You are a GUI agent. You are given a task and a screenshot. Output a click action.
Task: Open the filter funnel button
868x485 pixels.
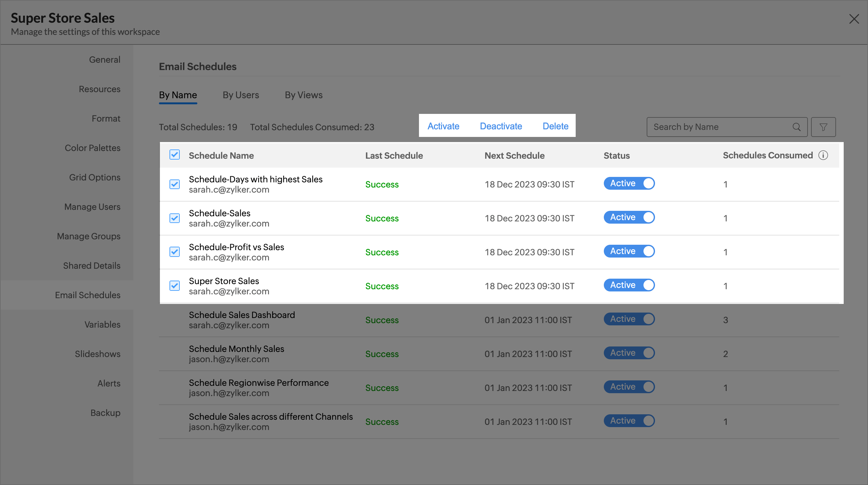click(823, 127)
